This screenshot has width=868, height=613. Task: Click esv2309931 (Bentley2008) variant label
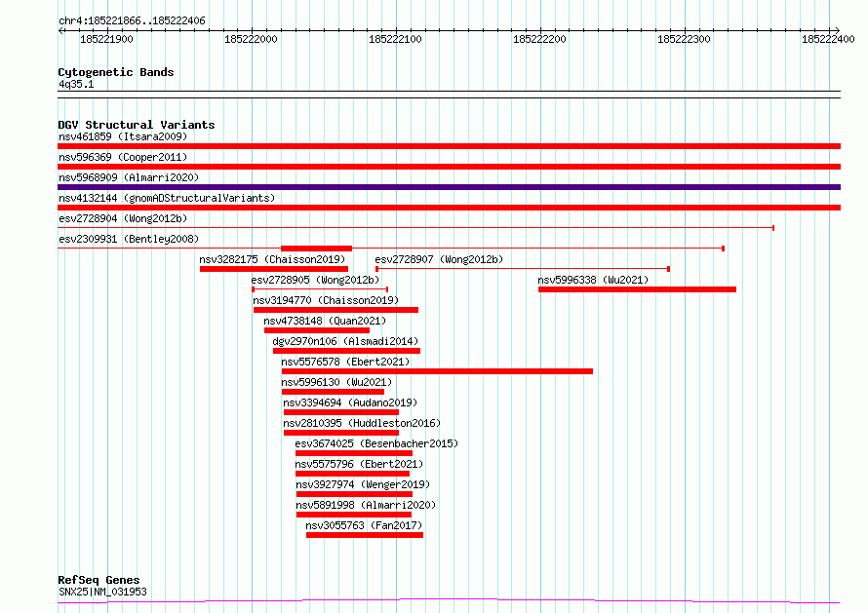tap(129, 239)
